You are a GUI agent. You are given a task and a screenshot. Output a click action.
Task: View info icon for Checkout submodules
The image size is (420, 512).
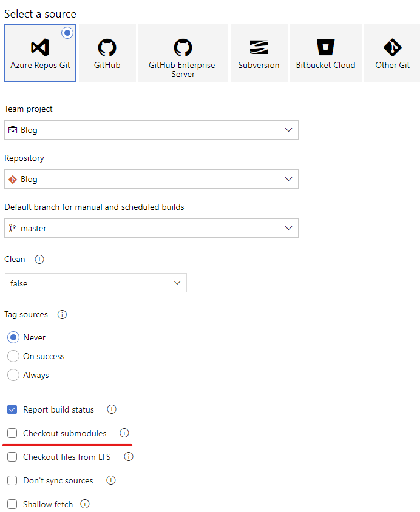(124, 433)
